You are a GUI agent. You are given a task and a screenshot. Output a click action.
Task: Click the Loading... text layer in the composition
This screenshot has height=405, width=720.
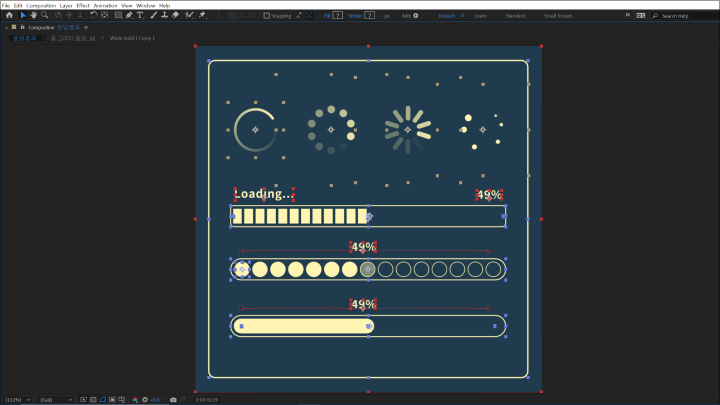tap(264, 194)
